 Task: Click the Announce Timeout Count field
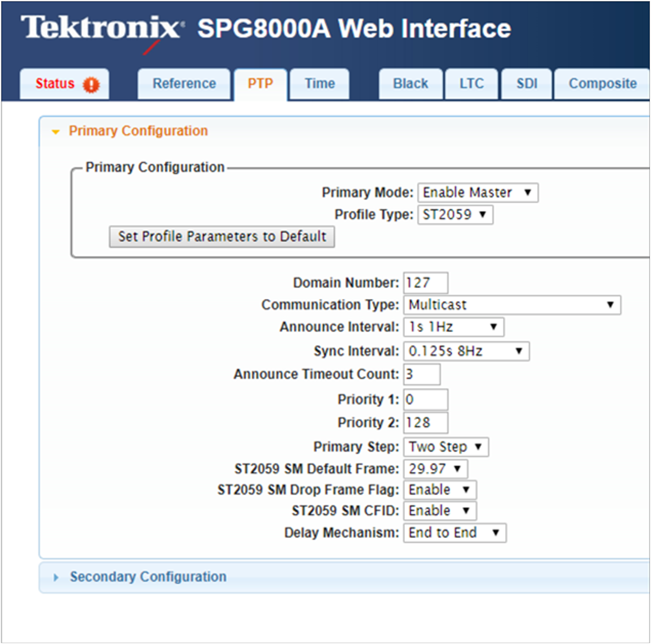click(x=422, y=374)
